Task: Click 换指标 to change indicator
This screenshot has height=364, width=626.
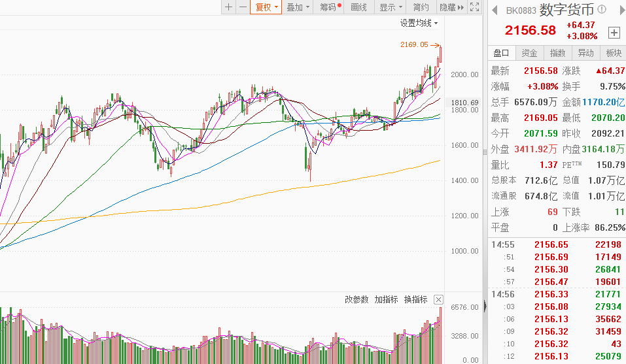Action: pyautogui.click(x=415, y=299)
